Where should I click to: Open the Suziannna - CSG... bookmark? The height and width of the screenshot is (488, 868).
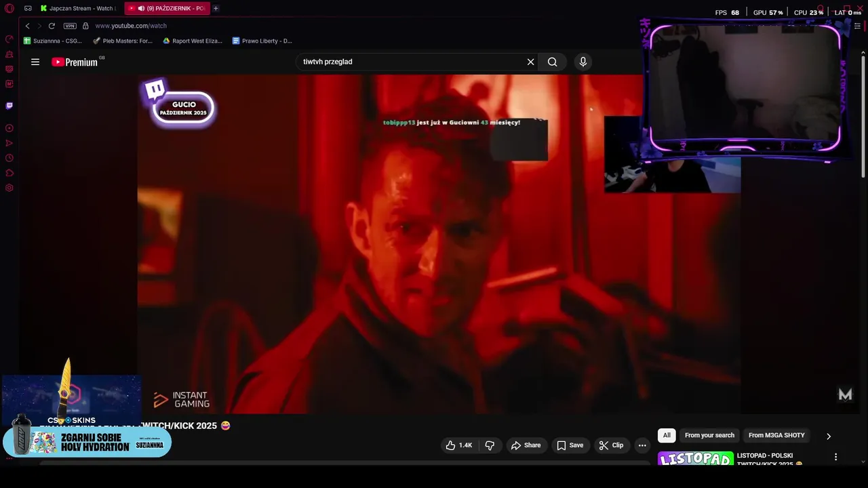tap(53, 41)
